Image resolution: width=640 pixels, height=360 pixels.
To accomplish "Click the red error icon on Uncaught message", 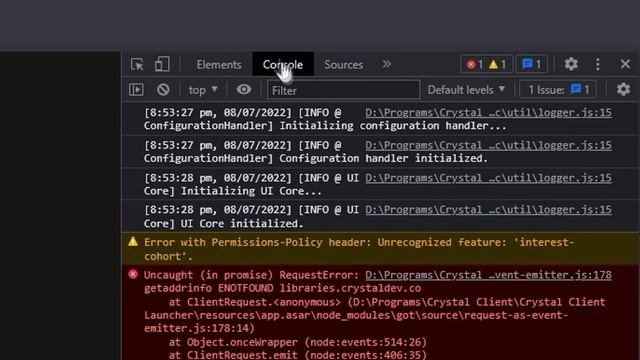I will 133,274.
